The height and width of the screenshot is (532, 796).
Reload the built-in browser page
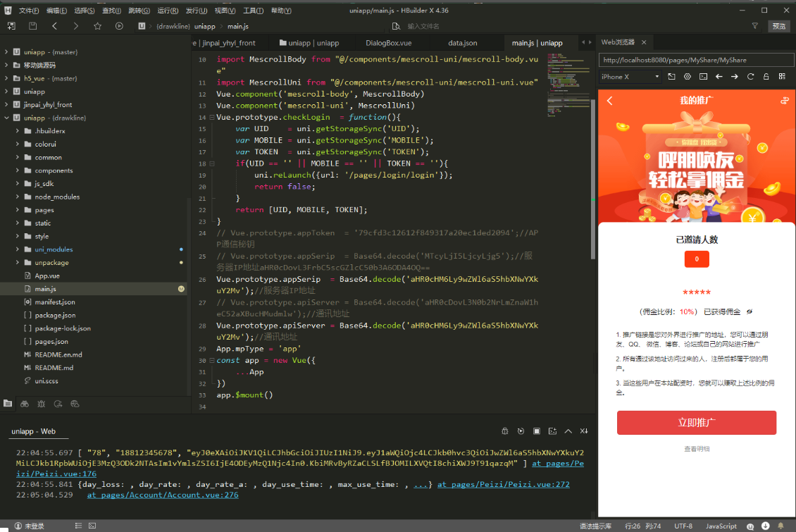point(750,77)
